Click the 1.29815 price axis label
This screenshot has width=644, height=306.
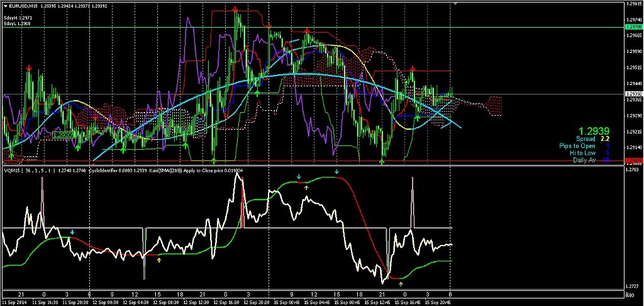coord(634,3)
